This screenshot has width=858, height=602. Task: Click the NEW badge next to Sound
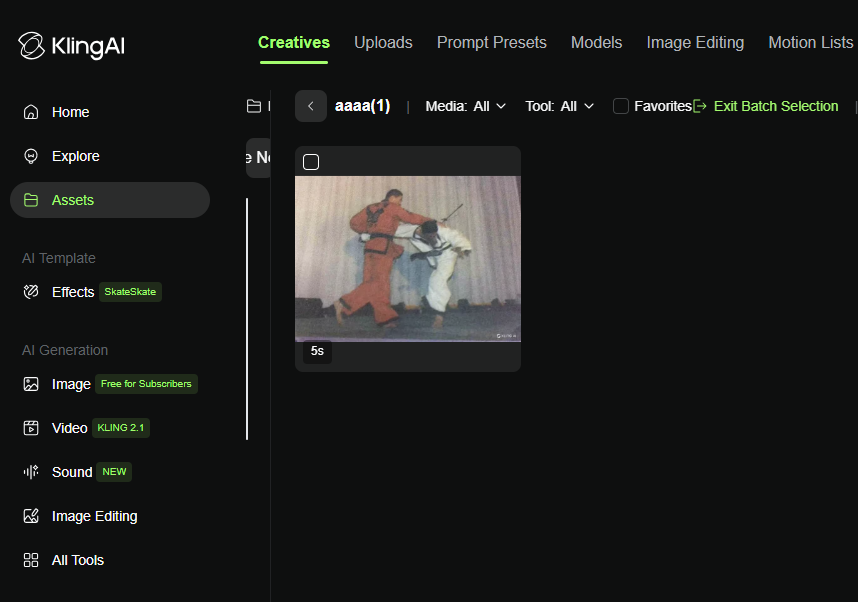(x=114, y=472)
